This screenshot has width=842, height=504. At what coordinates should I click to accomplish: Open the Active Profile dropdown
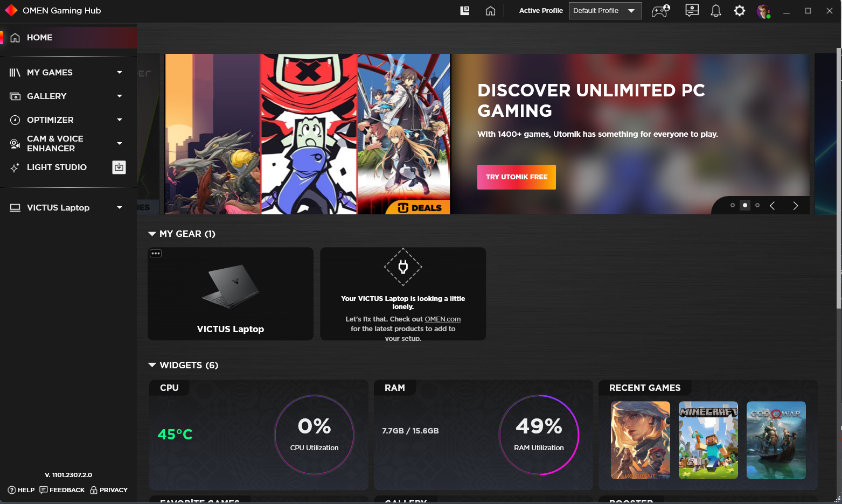pyautogui.click(x=605, y=11)
